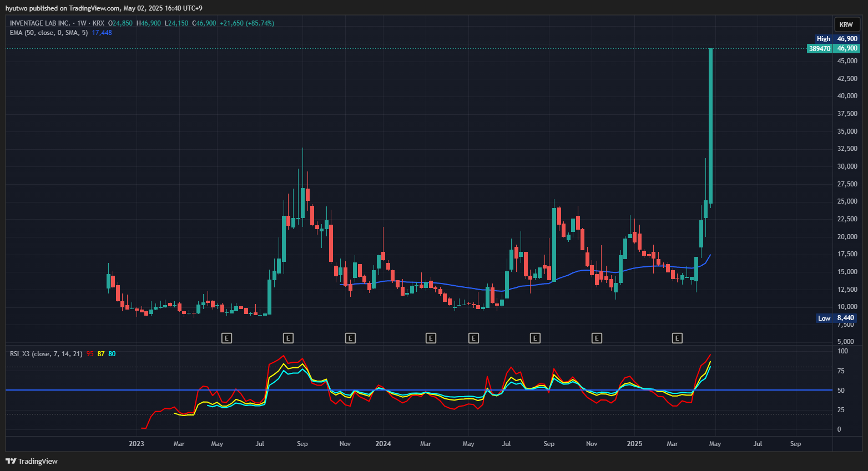The image size is (868, 471).
Task: Click the 10,000 price axis label
Action: 847,307
